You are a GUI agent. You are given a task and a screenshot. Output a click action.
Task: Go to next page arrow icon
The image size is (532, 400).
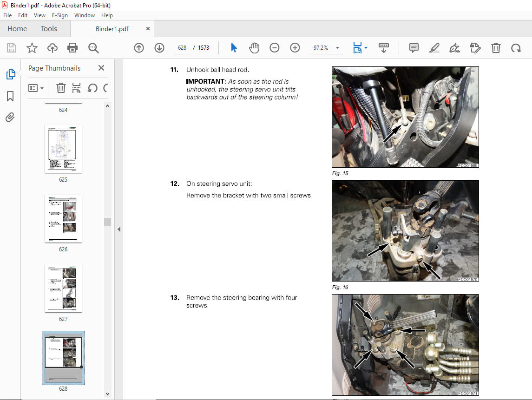(159, 48)
